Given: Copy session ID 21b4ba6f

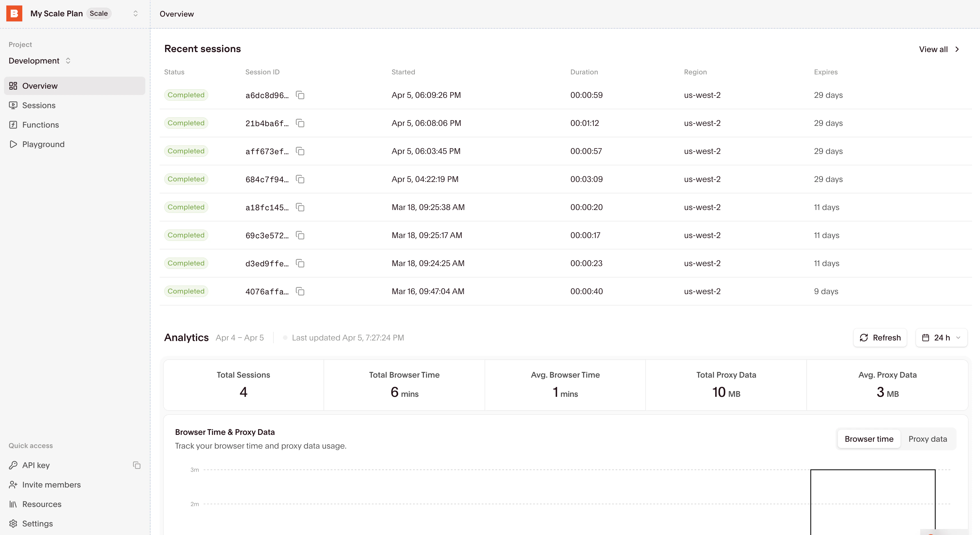Looking at the screenshot, I should [300, 123].
